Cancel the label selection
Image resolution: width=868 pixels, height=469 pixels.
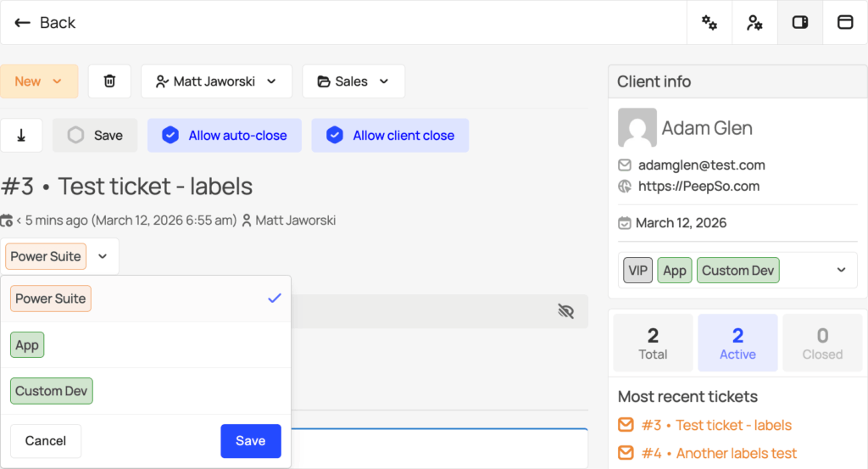[x=46, y=441]
